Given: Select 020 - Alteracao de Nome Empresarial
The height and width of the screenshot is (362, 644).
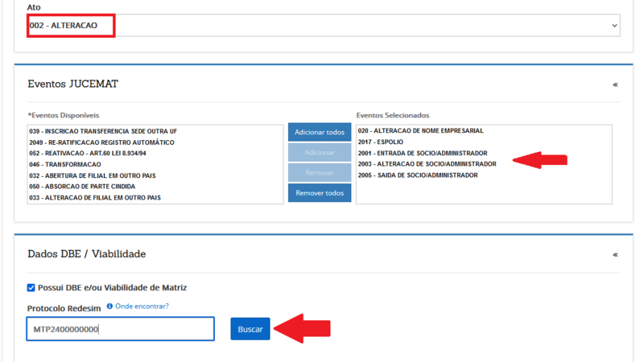Looking at the screenshot, I should 420,130.
